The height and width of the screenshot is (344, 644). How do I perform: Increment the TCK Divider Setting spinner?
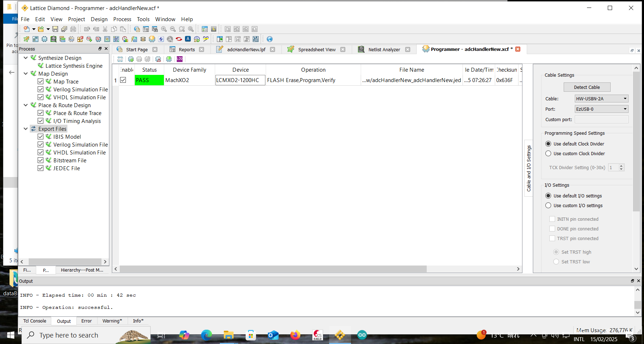pos(622,166)
